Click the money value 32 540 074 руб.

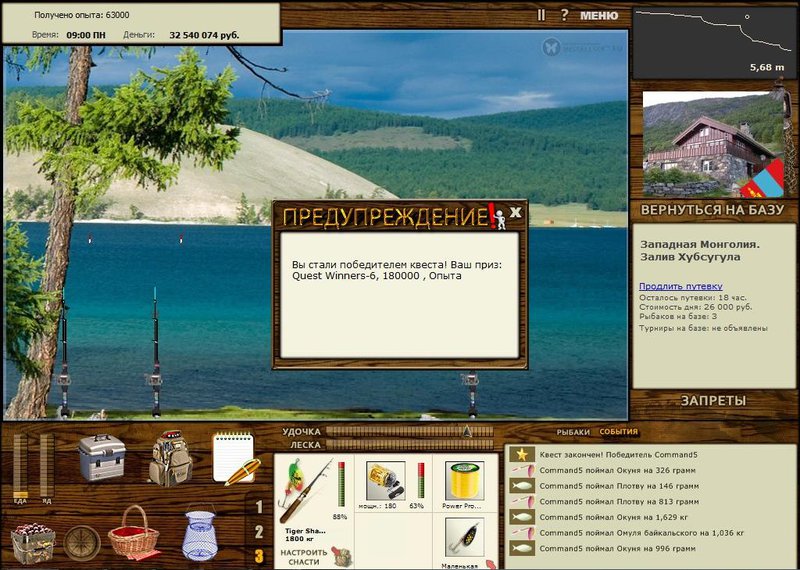tap(204, 36)
